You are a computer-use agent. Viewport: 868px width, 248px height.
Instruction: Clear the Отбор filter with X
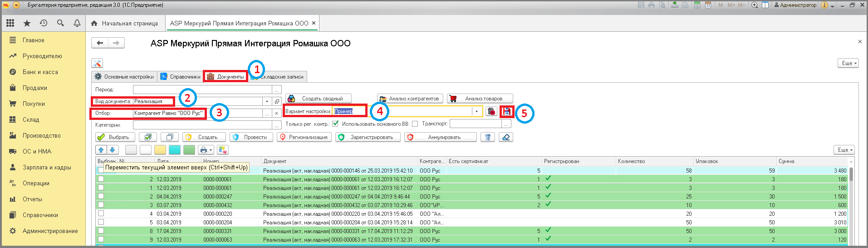(277, 113)
